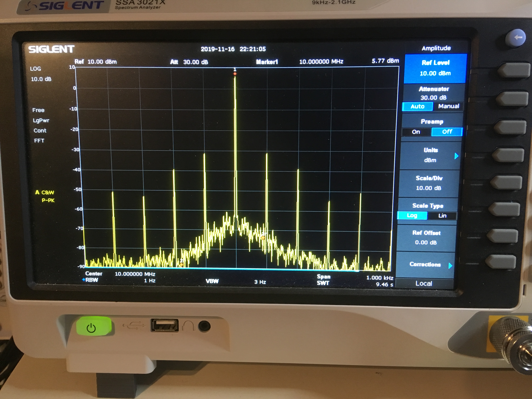Click the Cont sweep label
Image resolution: width=532 pixels, height=399 pixels.
[x=40, y=131]
